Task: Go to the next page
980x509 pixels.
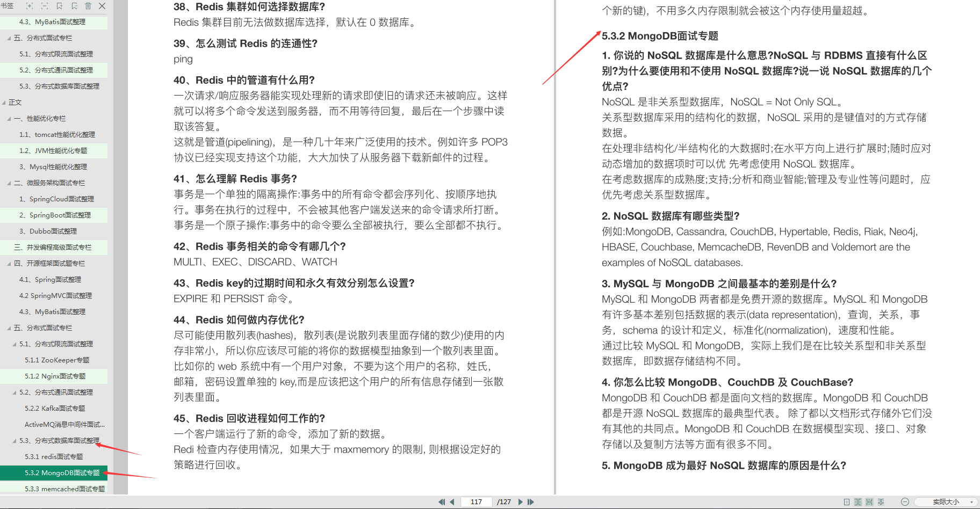Action: pyautogui.click(x=520, y=502)
